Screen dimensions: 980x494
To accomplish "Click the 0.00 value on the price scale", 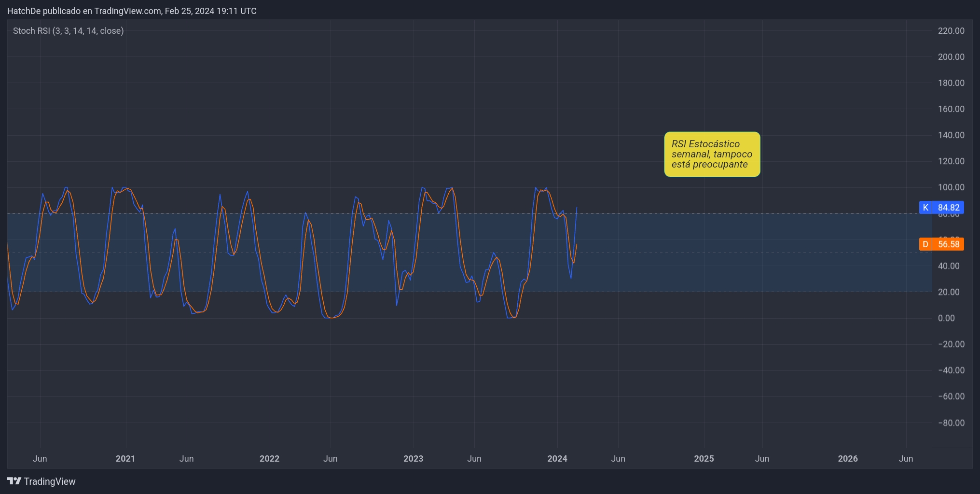I will tap(947, 318).
